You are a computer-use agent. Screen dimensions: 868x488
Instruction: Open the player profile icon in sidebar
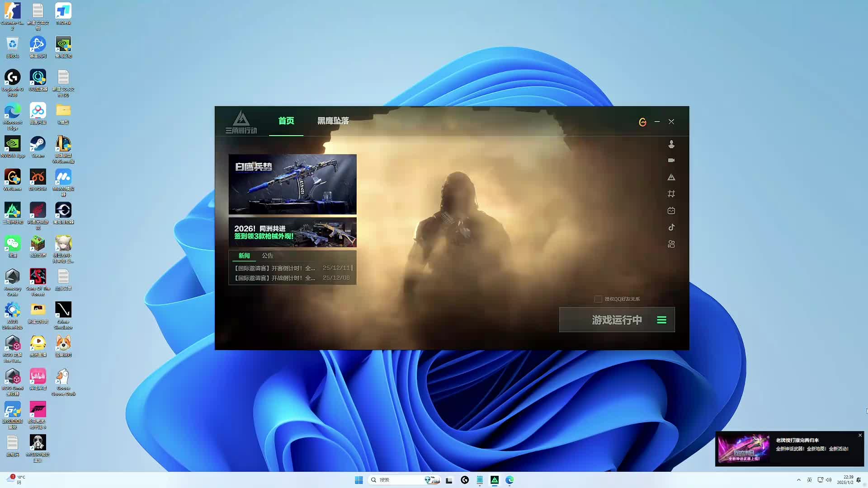tap(671, 144)
